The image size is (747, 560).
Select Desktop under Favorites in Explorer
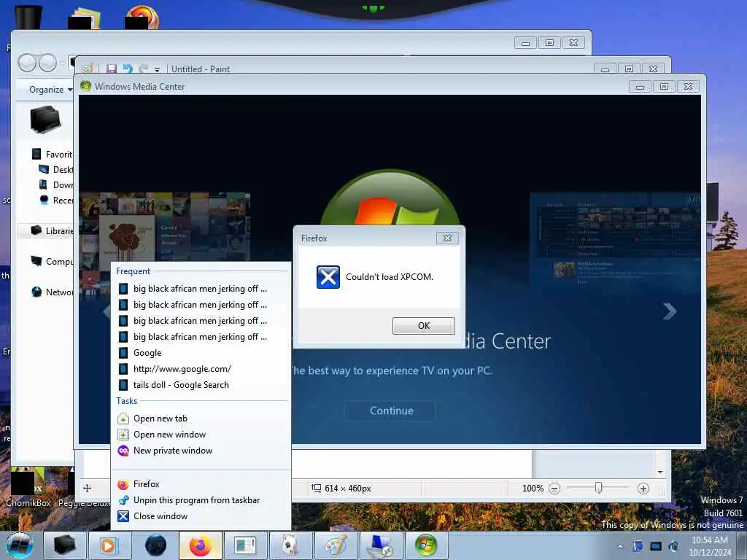click(56, 169)
